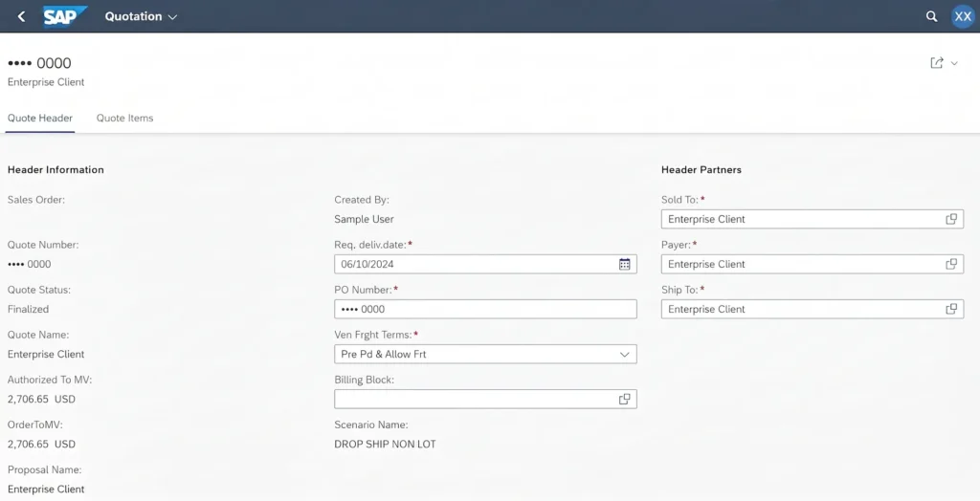This screenshot has width=980, height=501.
Task: Switch to the Quote Items tab
Action: (124, 118)
